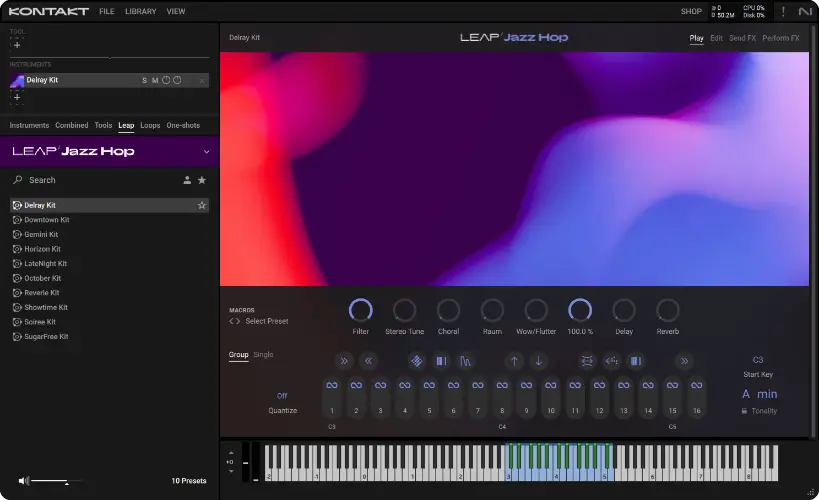Viewport: 819px width, 500px height.
Task: Toggle loop mode on pad 8
Action: pyautogui.click(x=502, y=386)
